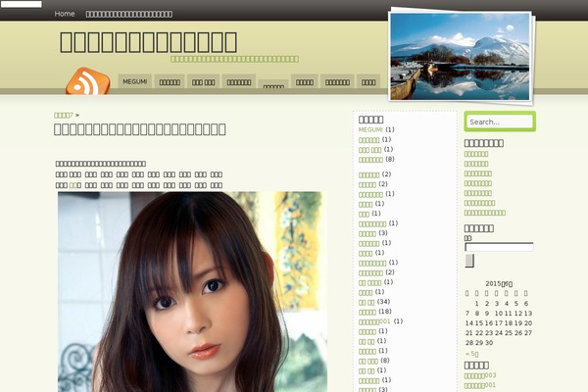Viewport: 588px width, 392px height.
Task: Click the 2015 calendar month caption
Action: (499, 283)
